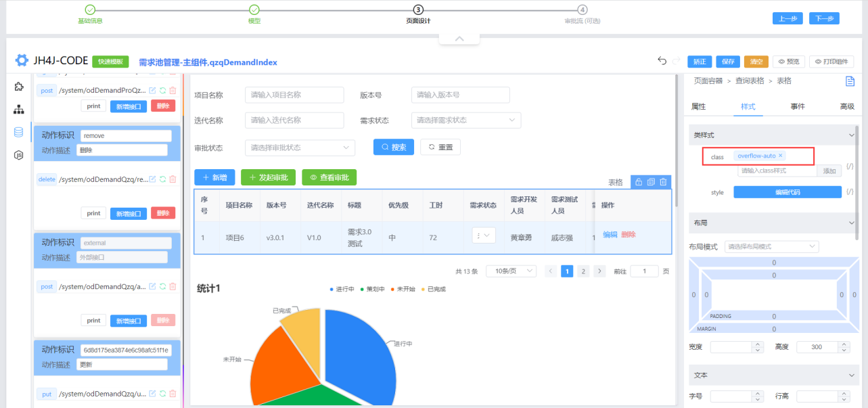Switch to the 高级 tab
Screen dimensions: 868x408
pos(847,107)
